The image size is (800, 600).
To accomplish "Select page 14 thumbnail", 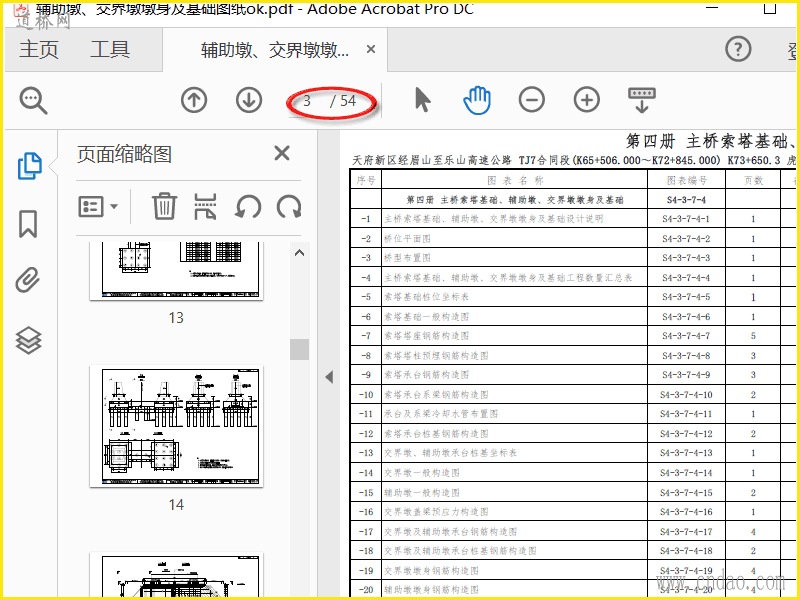I will pos(176,426).
